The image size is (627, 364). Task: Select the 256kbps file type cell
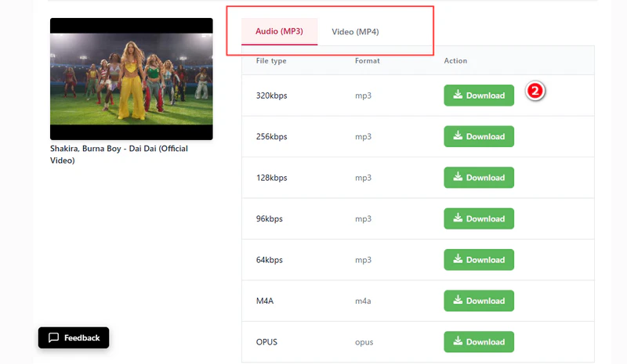(x=271, y=137)
